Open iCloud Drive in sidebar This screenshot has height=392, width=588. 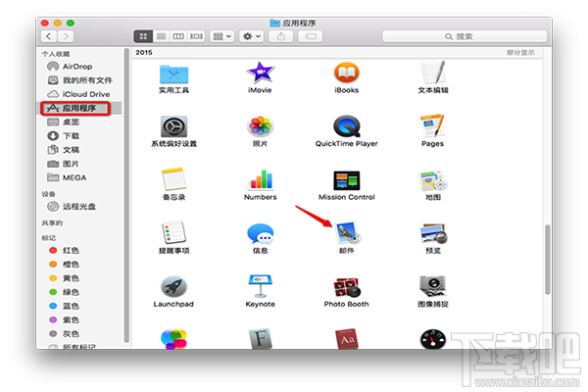click(78, 94)
